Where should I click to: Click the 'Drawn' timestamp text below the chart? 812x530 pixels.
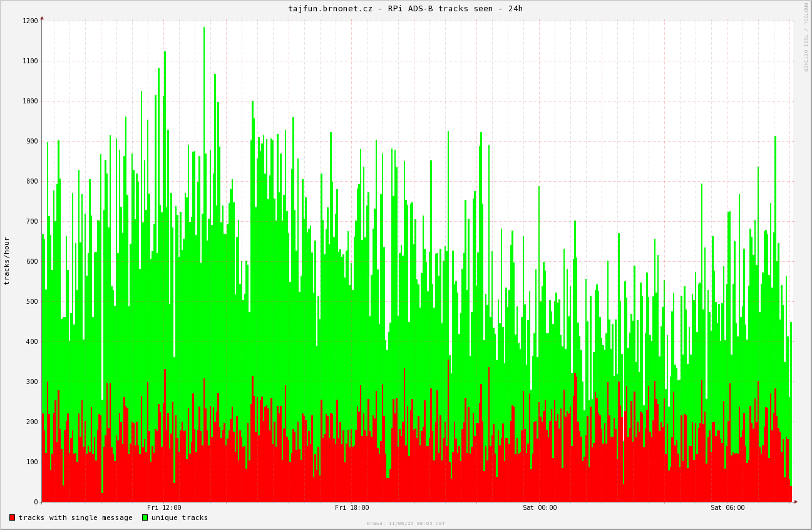click(406, 524)
